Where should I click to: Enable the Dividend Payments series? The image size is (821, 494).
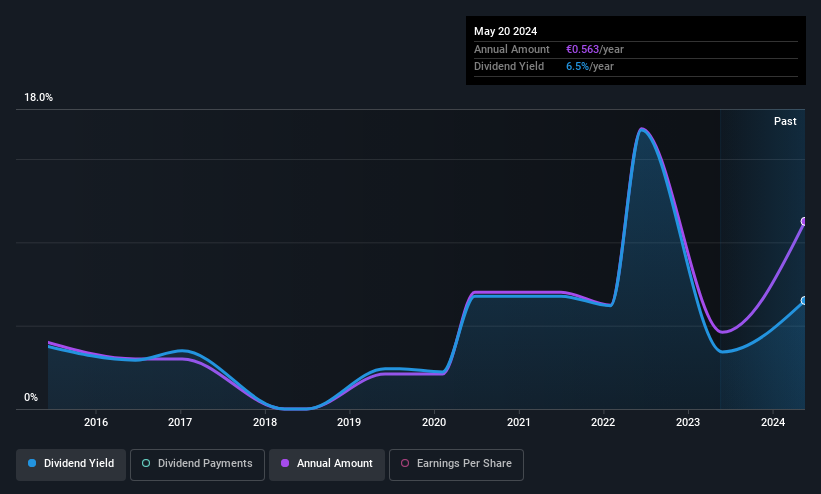[x=197, y=464]
